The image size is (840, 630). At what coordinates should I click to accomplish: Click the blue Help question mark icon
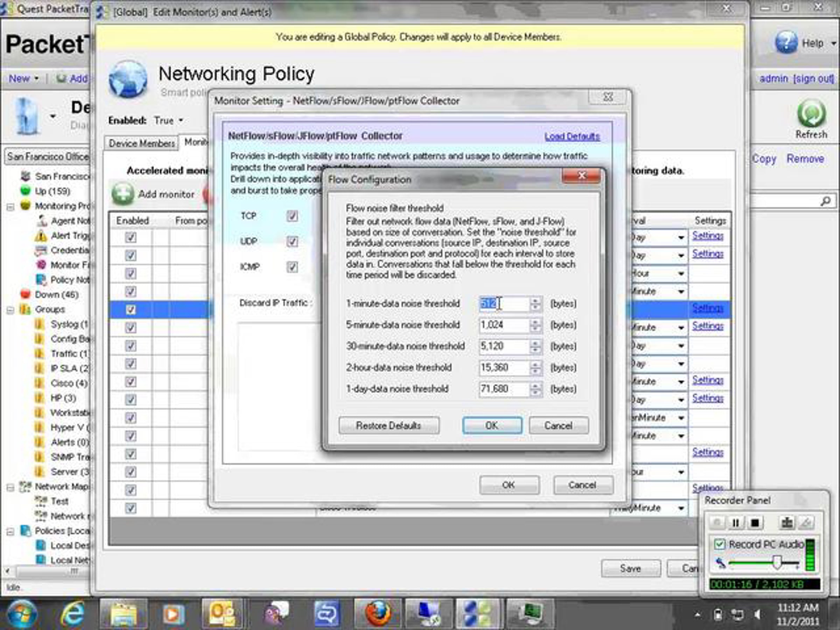point(786,43)
